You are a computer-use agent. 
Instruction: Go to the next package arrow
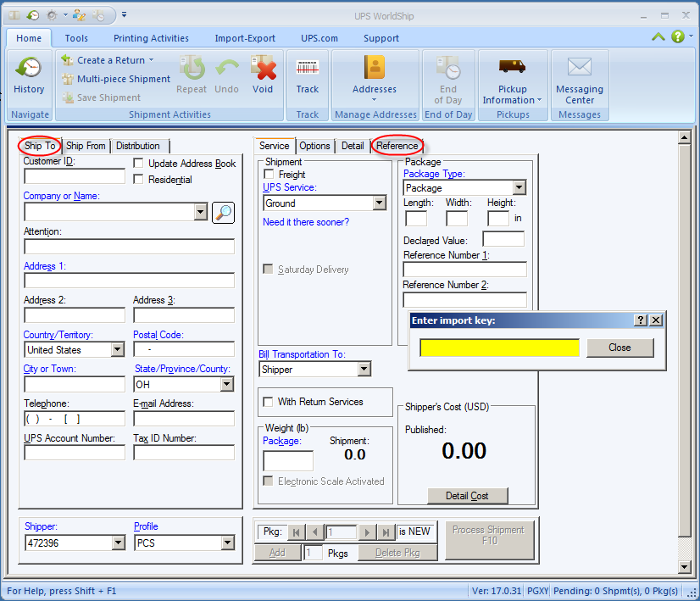(x=367, y=532)
